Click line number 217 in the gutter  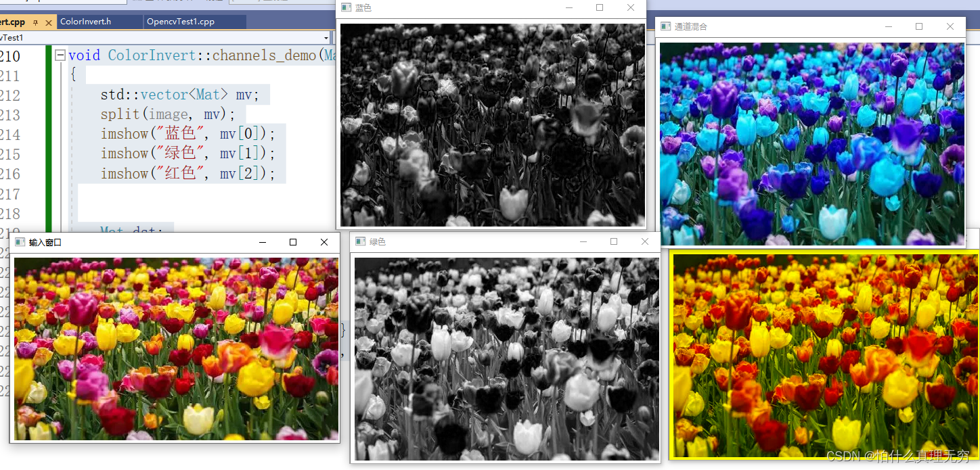(10, 194)
